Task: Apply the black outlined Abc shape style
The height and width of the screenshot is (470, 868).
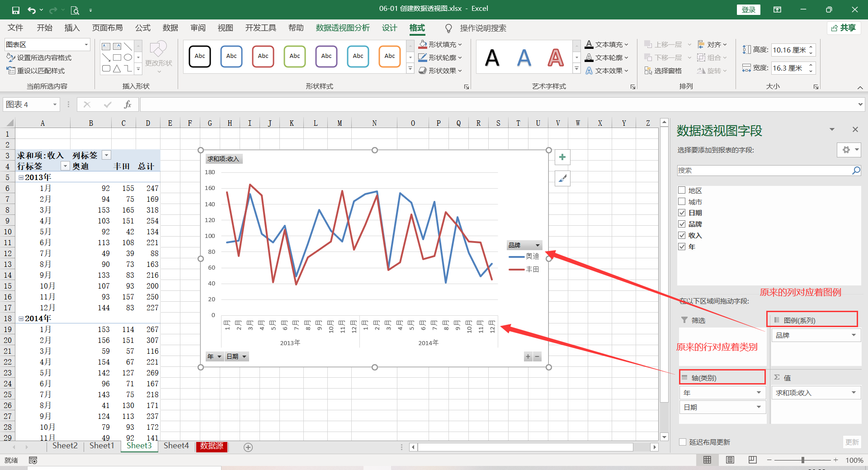Action: (x=200, y=56)
